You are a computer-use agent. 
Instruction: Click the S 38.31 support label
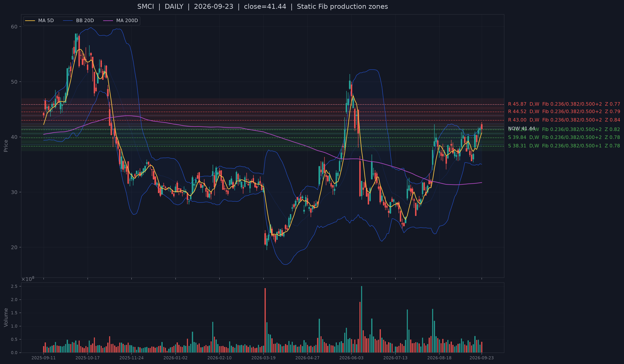click(564, 146)
